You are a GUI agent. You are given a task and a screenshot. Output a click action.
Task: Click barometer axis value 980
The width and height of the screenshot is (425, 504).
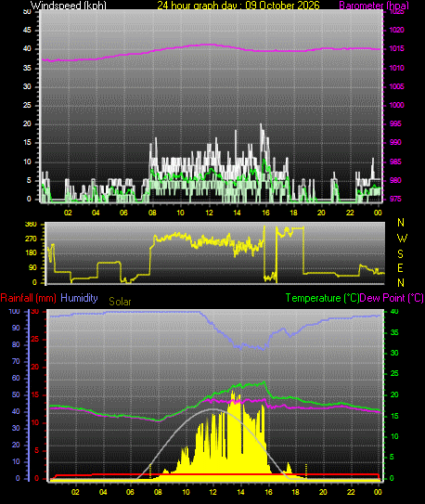coord(395,181)
